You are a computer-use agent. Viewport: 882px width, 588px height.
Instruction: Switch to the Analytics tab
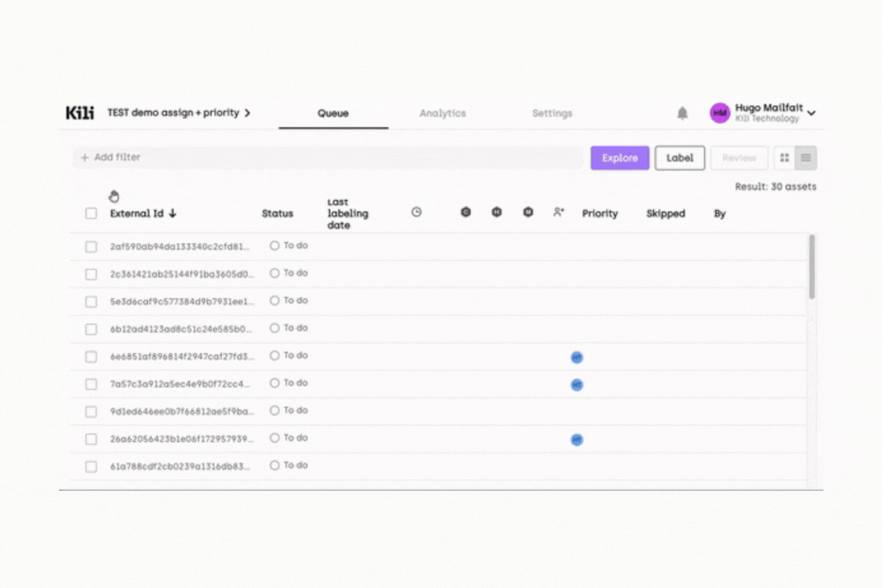[442, 113]
